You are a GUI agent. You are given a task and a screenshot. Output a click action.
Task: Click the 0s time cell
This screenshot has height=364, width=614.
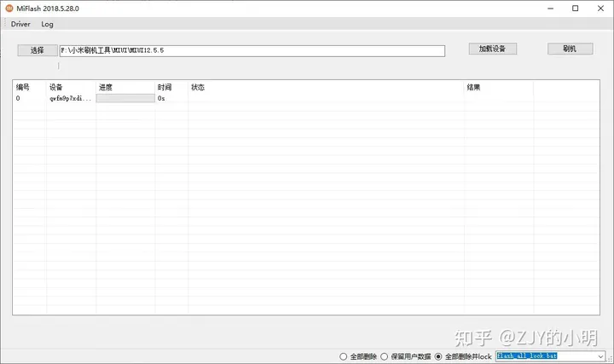pyautogui.click(x=161, y=98)
